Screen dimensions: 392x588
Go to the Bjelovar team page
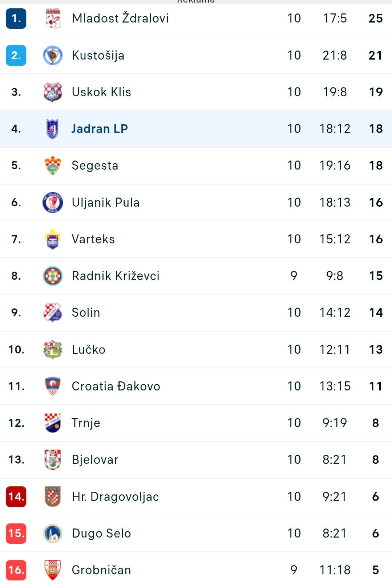click(x=95, y=459)
